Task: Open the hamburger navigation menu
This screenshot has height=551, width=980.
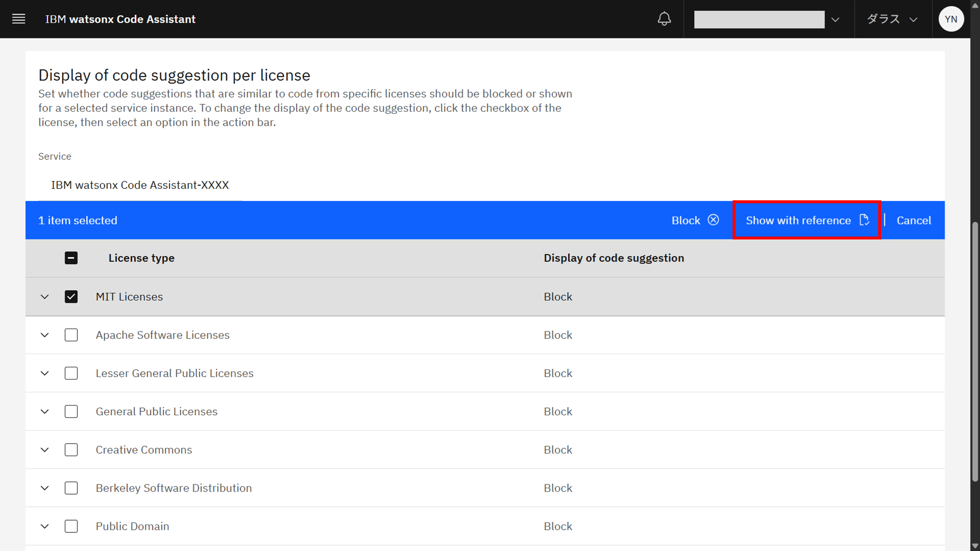Action: pos(19,19)
